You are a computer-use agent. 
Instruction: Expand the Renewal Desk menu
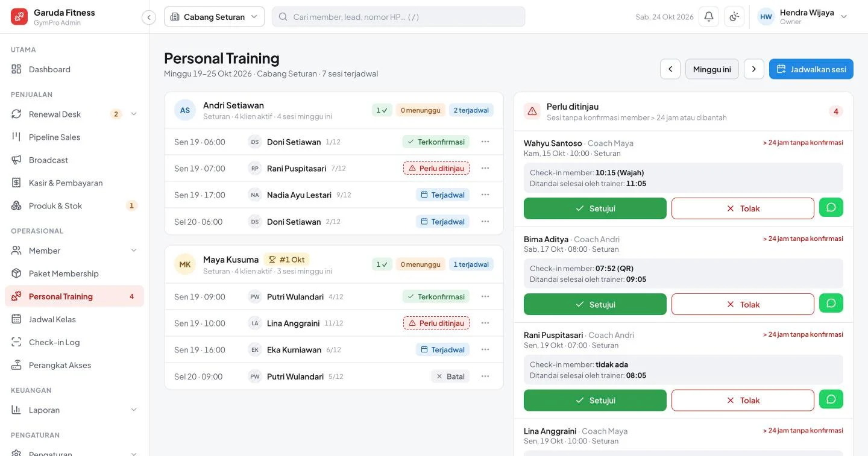coord(134,114)
